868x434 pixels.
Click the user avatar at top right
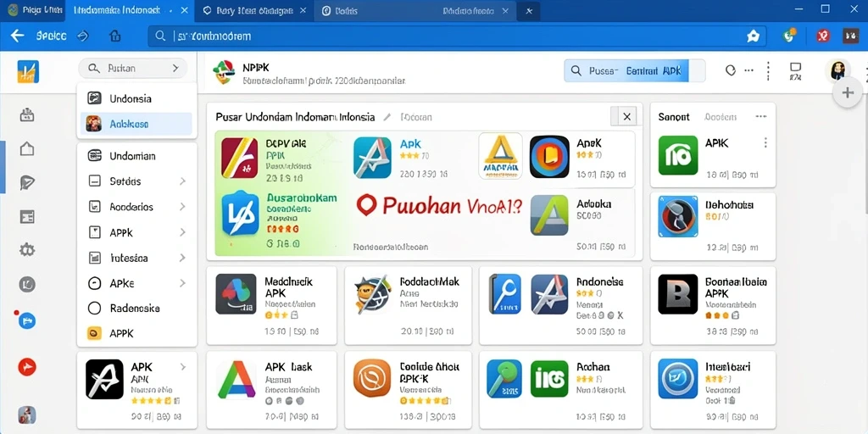click(x=837, y=71)
